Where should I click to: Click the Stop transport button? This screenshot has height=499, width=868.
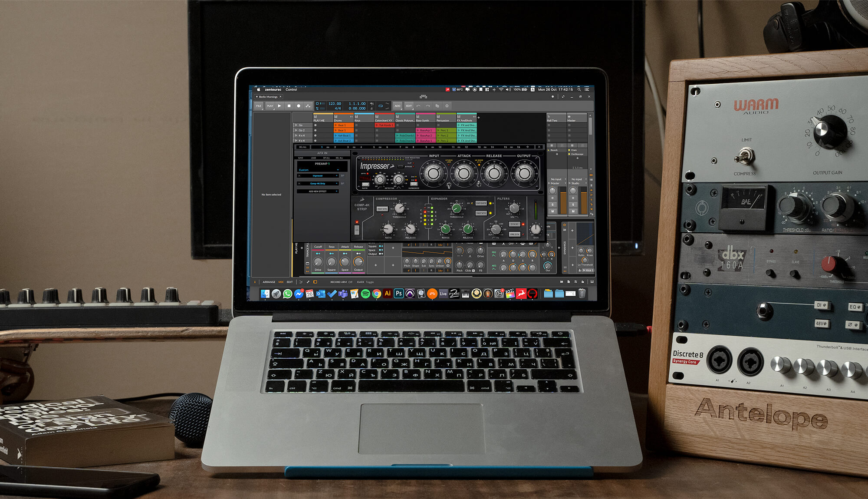pyautogui.click(x=289, y=106)
